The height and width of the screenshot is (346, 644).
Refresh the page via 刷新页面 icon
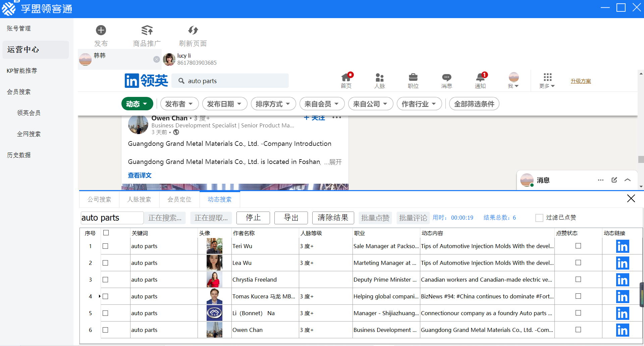[193, 35]
